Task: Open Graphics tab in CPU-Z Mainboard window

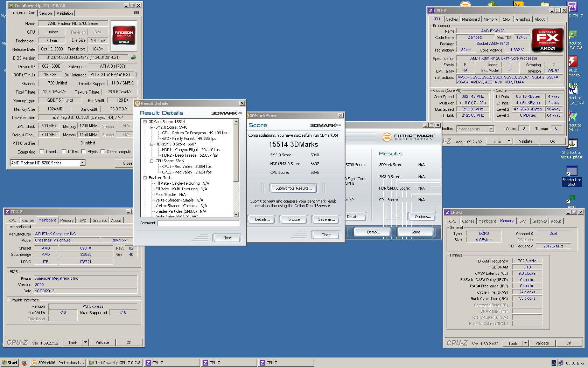Action: (x=99, y=220)
